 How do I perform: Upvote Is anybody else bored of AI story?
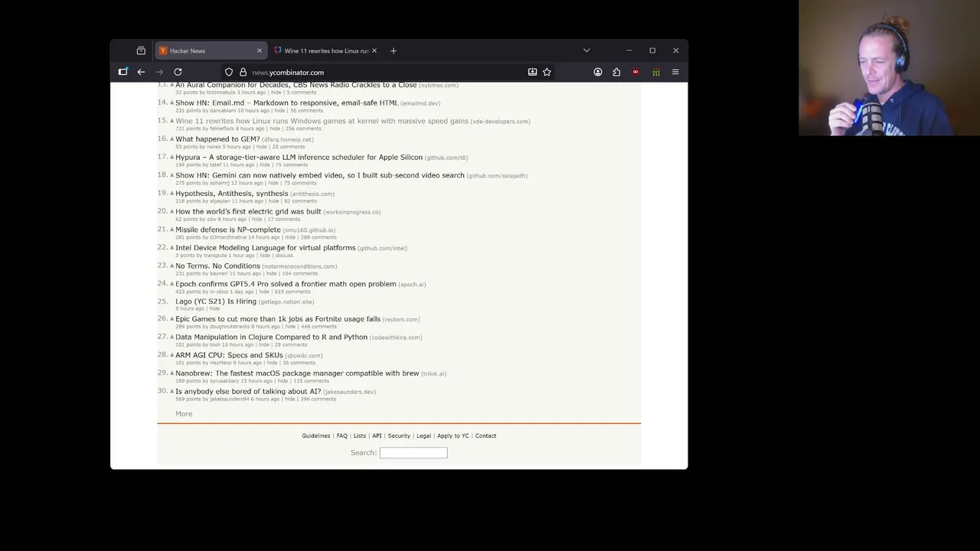coord(171,391)
